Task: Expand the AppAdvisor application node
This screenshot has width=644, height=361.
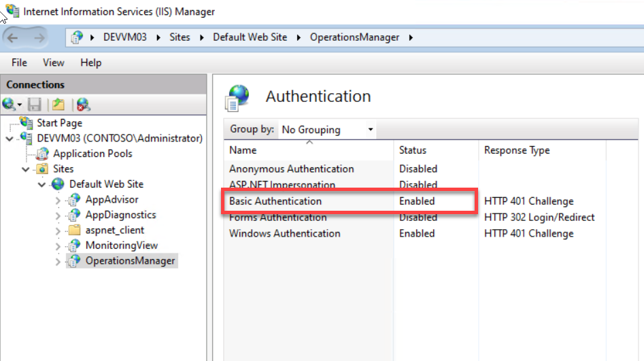Action: pyautogui.click(x=58, y=200)
